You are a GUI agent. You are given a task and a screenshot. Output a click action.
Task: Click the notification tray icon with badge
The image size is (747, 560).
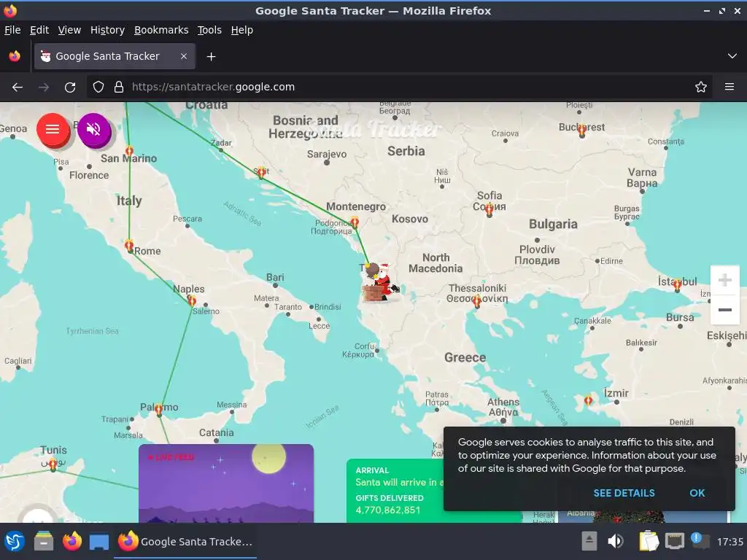700,540
